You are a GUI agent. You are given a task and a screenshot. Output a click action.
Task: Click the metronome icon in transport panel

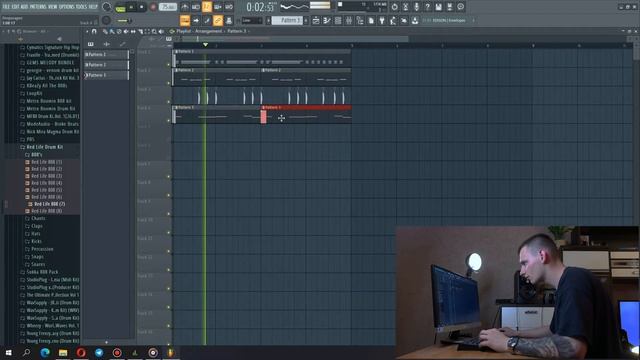coord(185,7)
